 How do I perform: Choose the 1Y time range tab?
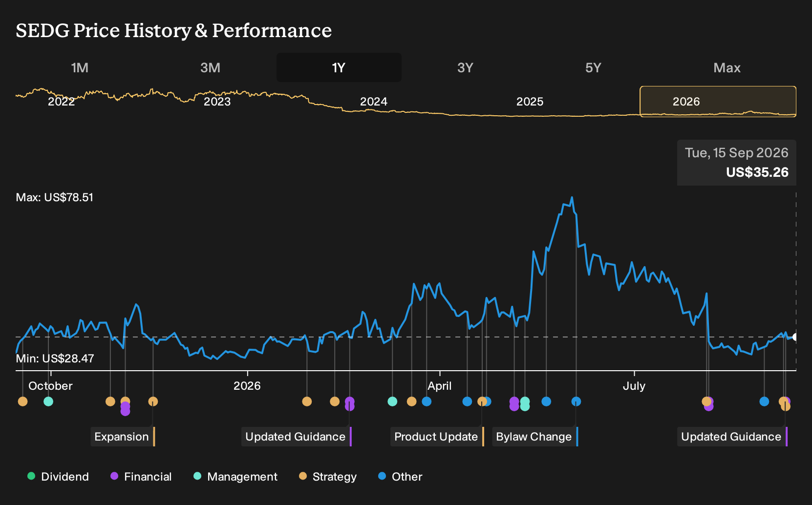click(x=339, y=67)
